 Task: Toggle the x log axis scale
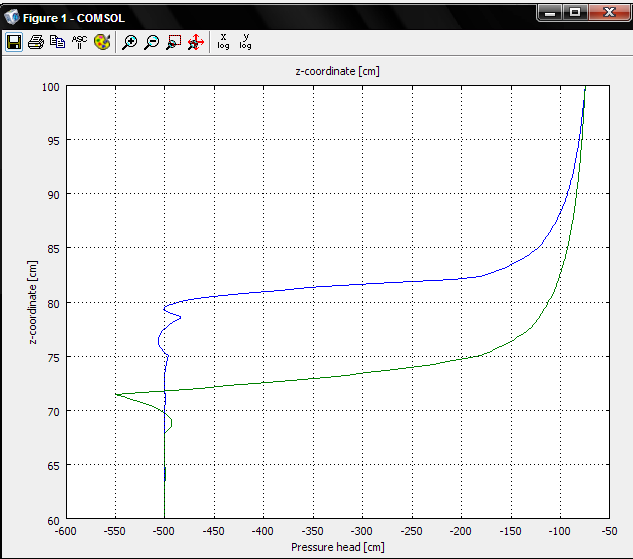[223, 42]
